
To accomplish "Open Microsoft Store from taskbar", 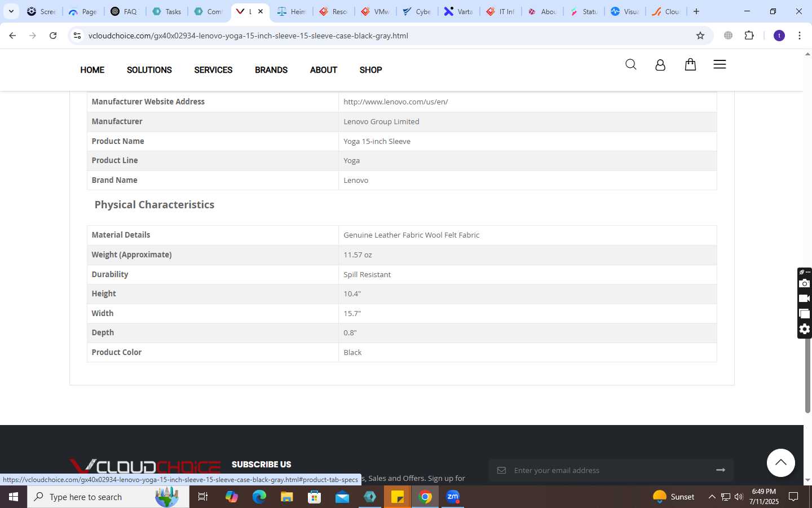I will tap(314, 497).
